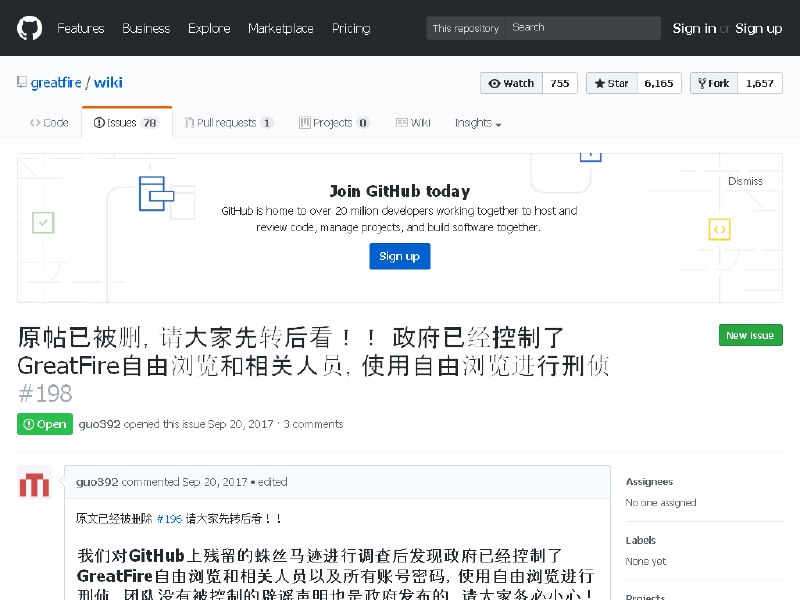800x600 pixels.
Task: Open the Projects tab
Action: 334,122
